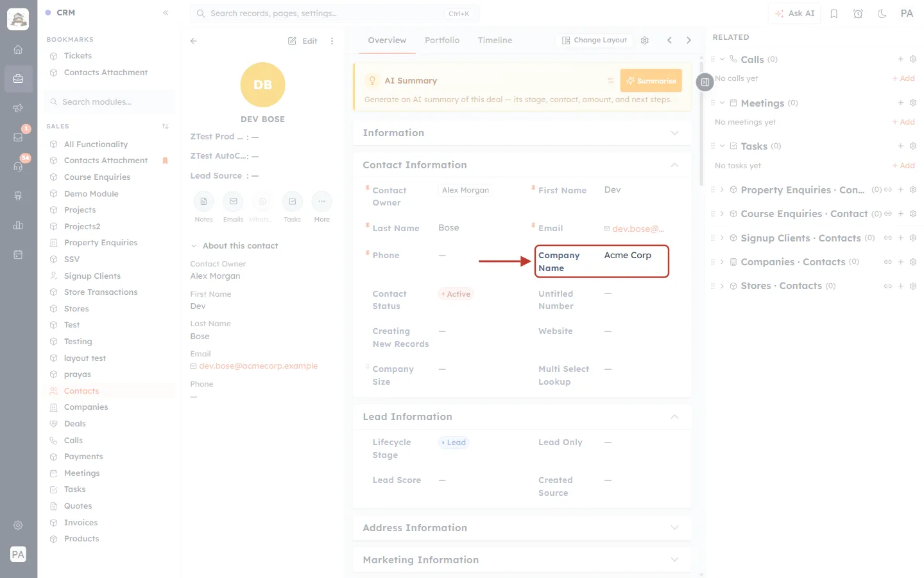Toggle the related side panel button
This screenshot has height=578, width=924.
(705, 82)
